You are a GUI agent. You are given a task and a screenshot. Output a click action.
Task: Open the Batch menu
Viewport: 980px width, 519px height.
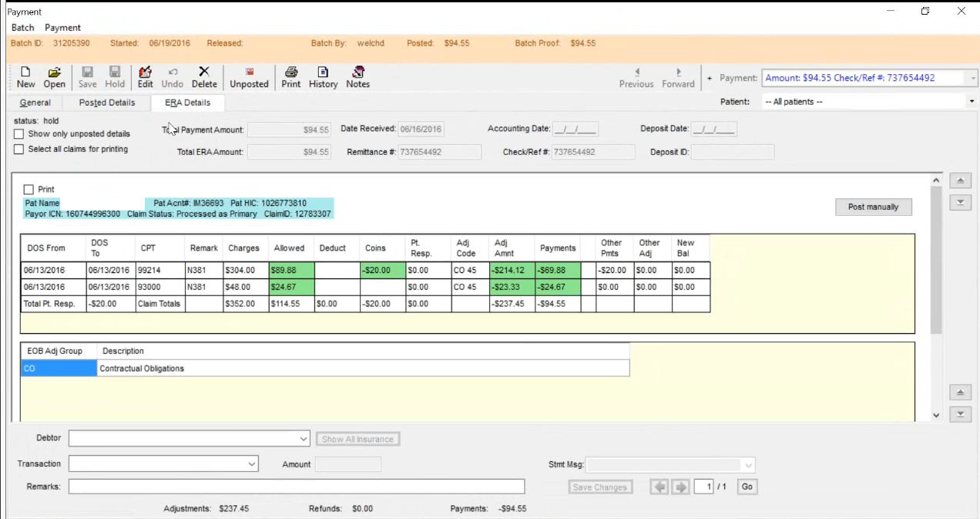click(23, 28)
